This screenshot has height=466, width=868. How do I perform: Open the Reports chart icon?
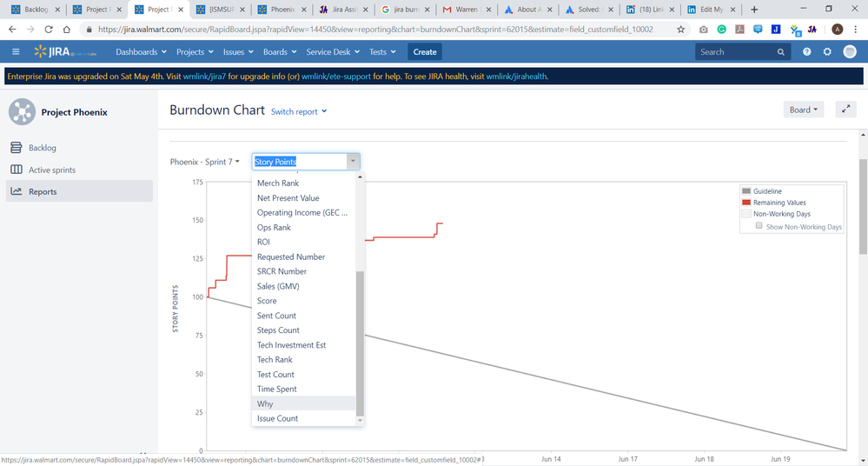16,191
